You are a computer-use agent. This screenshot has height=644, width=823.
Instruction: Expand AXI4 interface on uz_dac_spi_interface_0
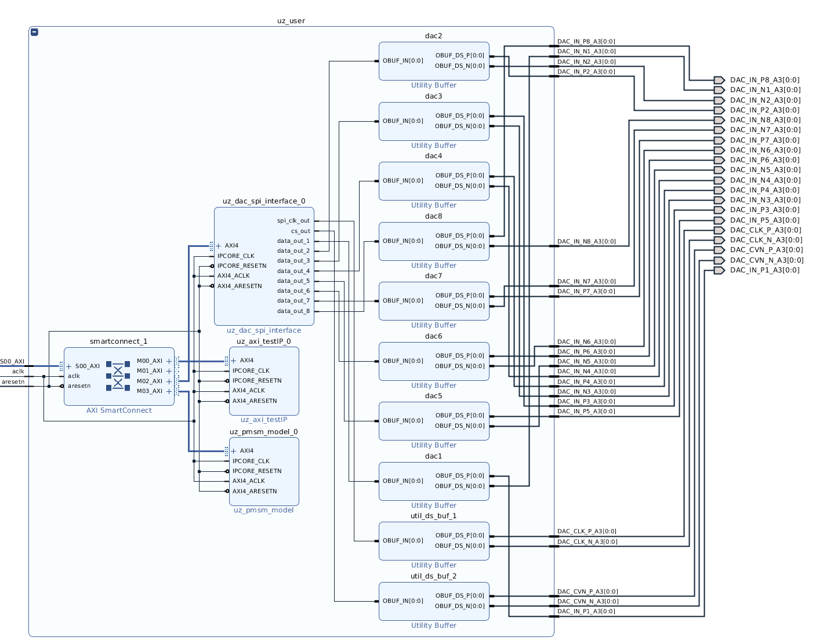(219, 246)
